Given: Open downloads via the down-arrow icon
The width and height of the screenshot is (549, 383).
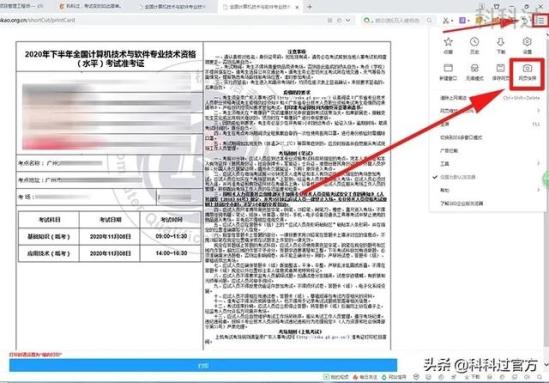Looking at the screenshot, I should [501, 42].
